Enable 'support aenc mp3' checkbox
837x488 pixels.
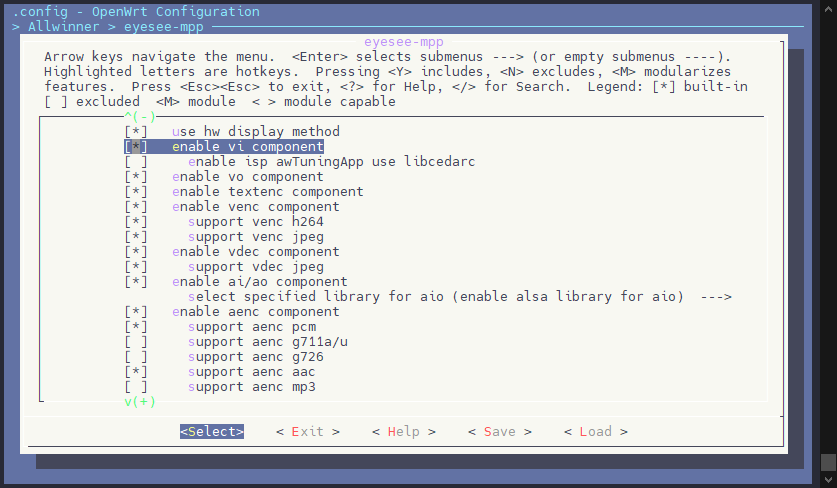[x=136, y=387]
